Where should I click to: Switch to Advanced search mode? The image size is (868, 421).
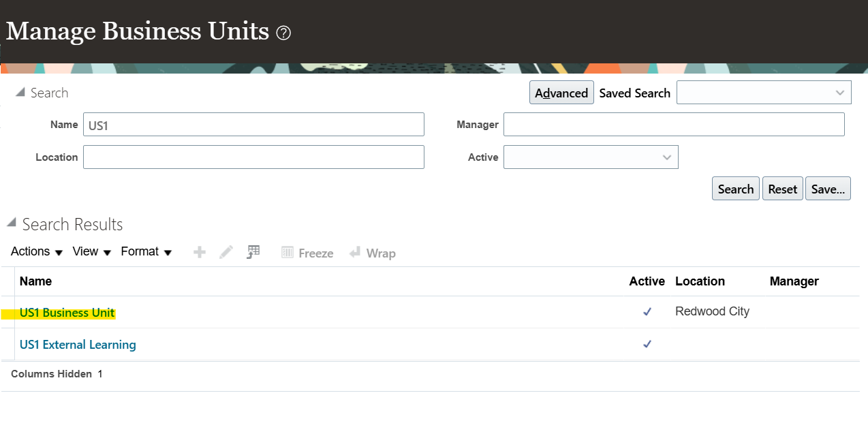coord(561,93)
